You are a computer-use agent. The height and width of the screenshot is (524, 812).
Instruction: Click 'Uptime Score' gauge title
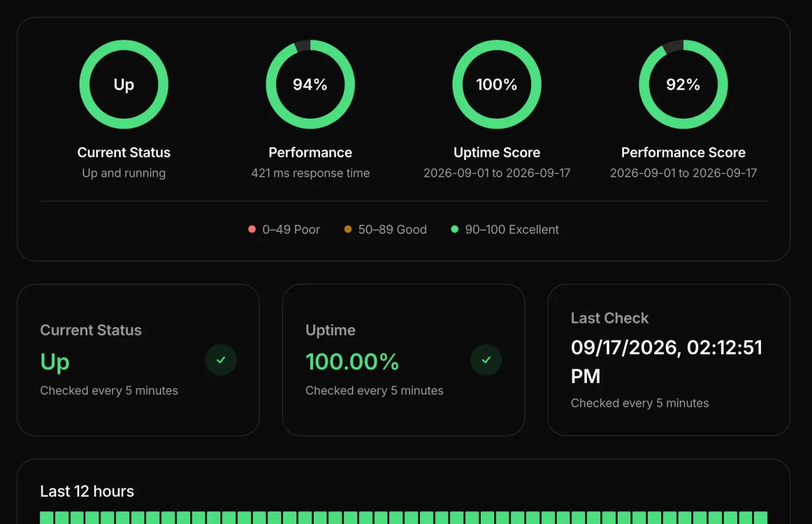tap(497, 152)
